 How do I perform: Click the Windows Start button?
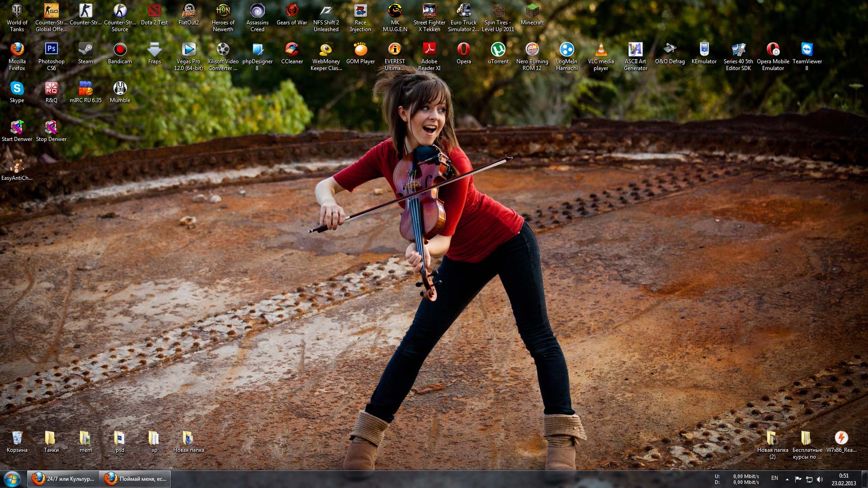pyautogui.click(x=12, y=479)
